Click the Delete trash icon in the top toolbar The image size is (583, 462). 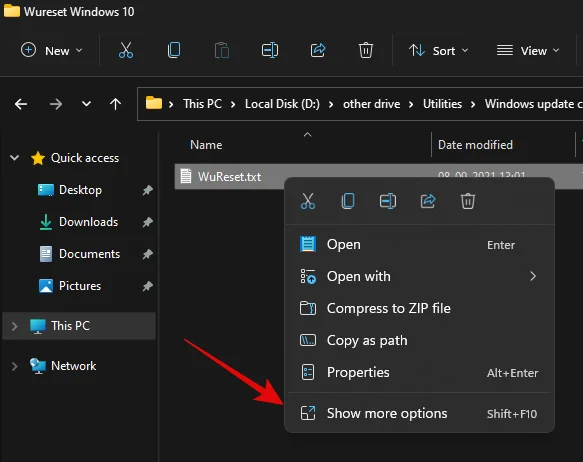[365, 50]
